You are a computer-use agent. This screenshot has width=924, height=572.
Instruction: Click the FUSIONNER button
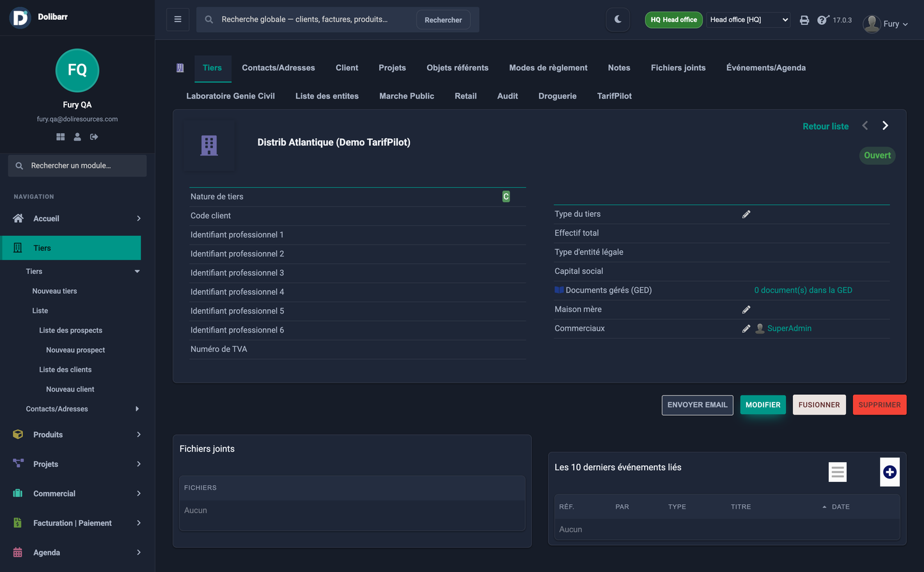point(819,405)
